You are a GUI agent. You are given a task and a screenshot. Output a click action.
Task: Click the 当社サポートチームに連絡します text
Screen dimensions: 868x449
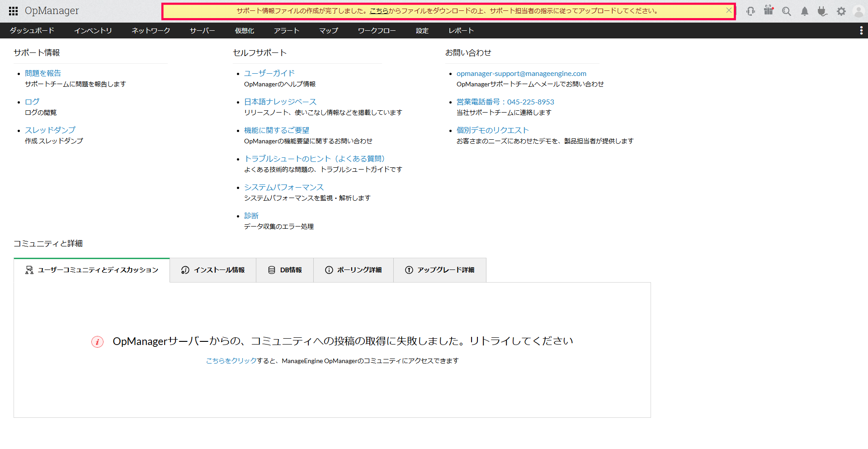pos(504,113)
